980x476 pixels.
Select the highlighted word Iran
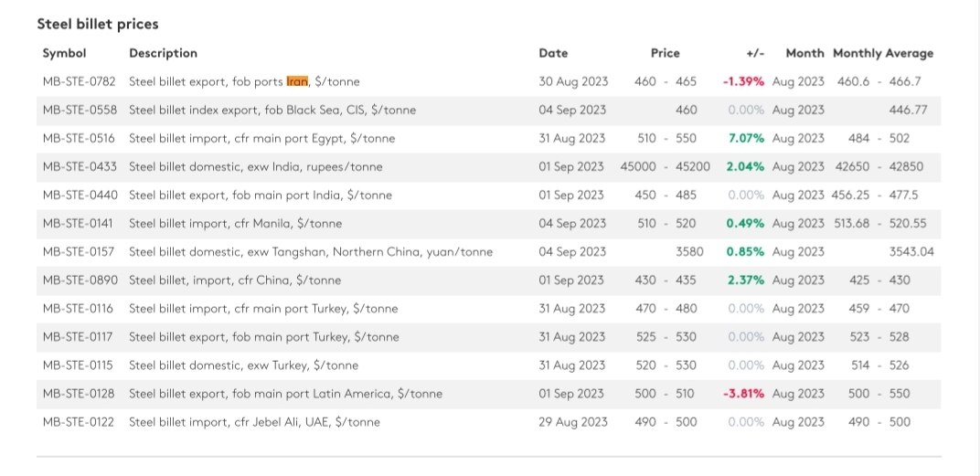(297, 81)
